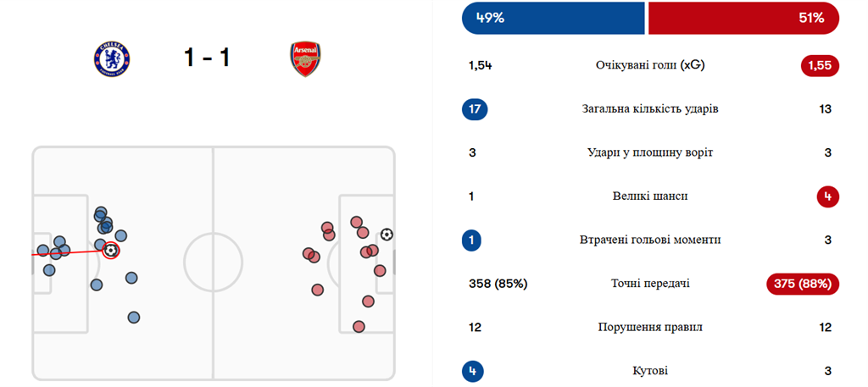Select Arsenal's goal ball marker on pitch
This screenshot has height=387, width=868.
387,234
